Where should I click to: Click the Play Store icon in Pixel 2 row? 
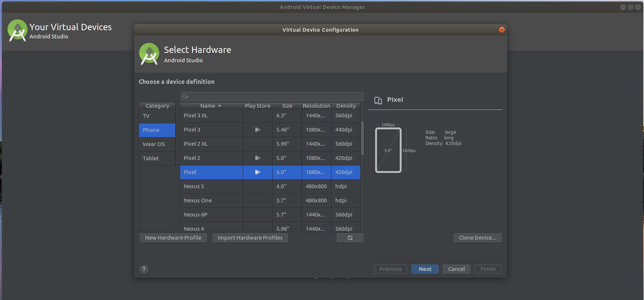[257, 158]
